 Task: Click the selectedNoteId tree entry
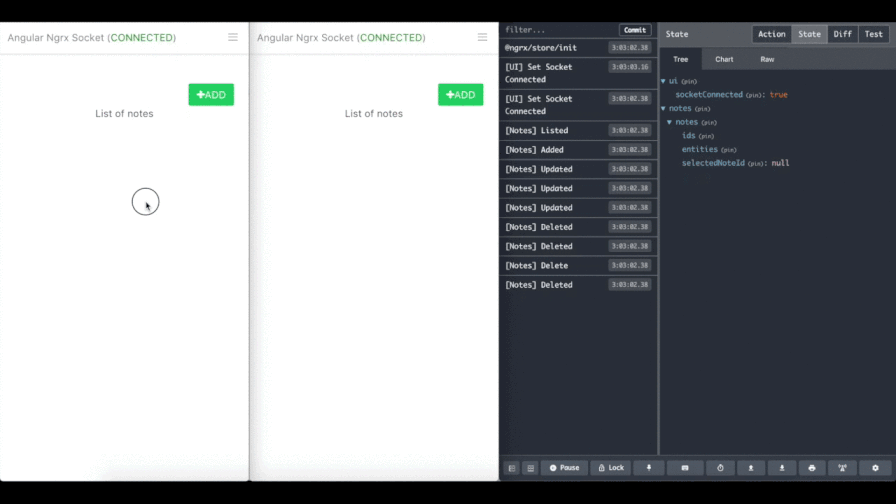point(713,163)
